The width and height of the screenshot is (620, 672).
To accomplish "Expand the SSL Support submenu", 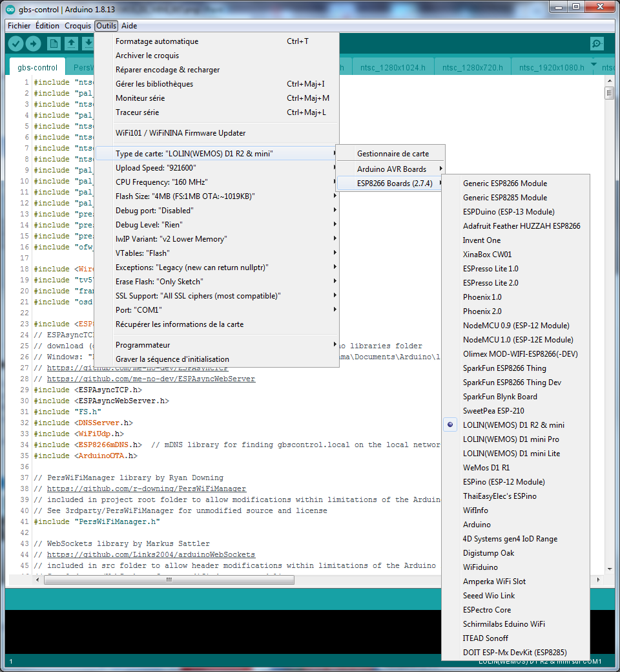I will [217, 296].
